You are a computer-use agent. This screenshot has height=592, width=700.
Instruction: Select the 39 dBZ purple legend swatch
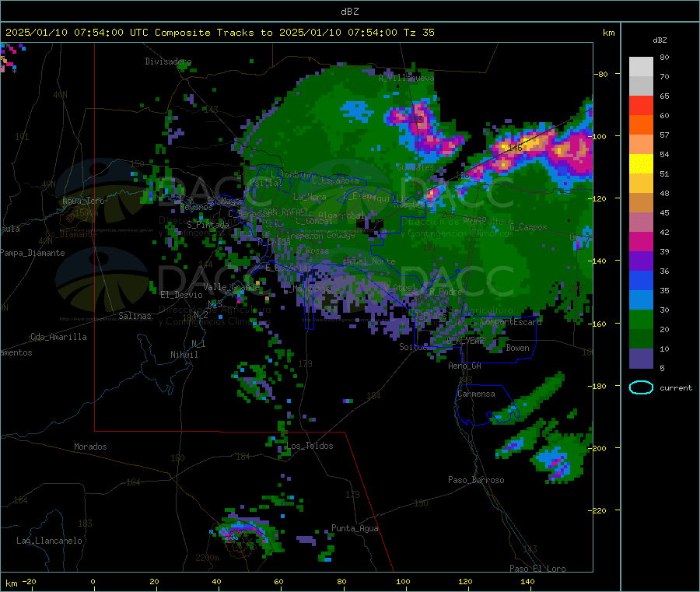pos(641,261)
